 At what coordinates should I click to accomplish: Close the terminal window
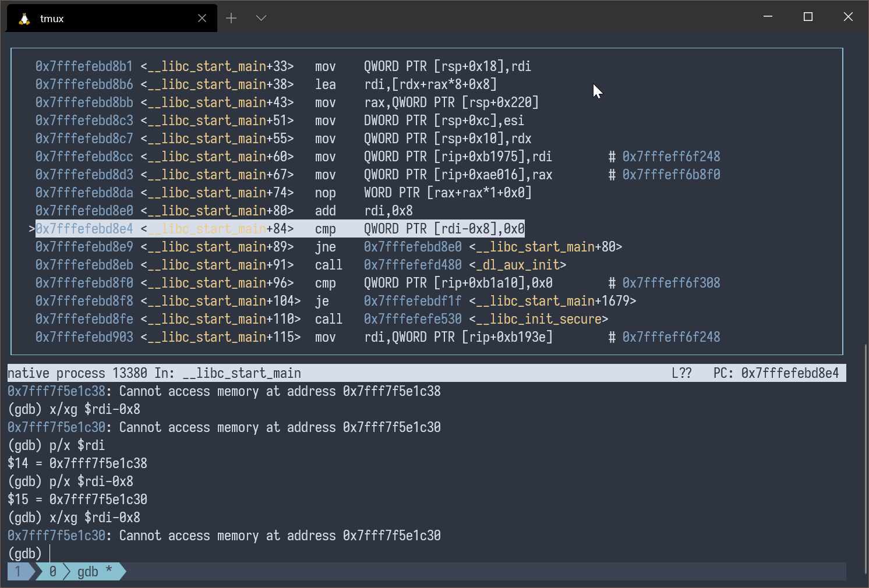848,17
